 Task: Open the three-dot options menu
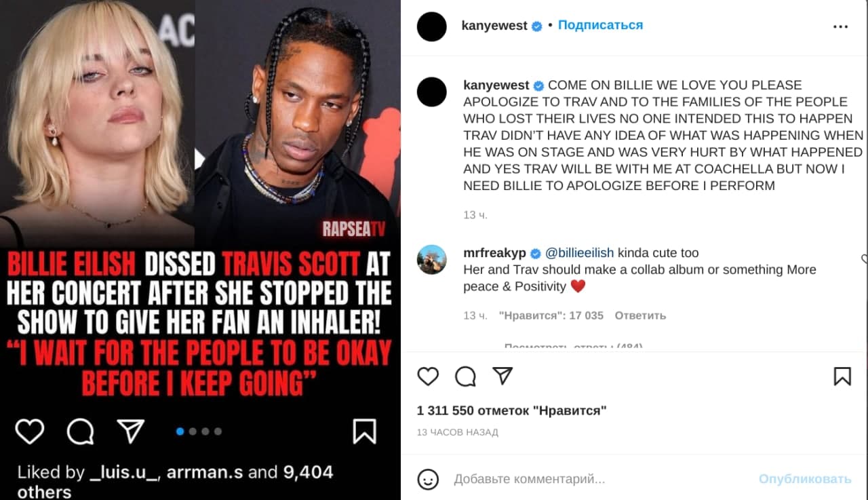click(x=840, y=27)
